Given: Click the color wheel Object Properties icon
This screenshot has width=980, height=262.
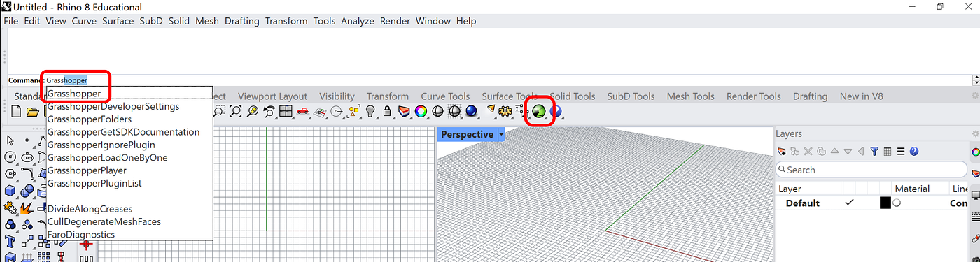Looking at the screenshot, I should coord(421,111).
